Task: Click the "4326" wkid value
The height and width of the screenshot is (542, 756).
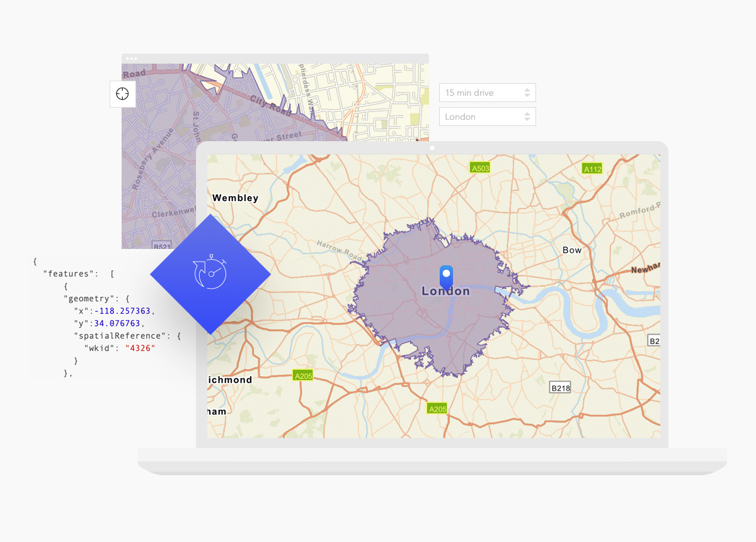Action: 140,348
